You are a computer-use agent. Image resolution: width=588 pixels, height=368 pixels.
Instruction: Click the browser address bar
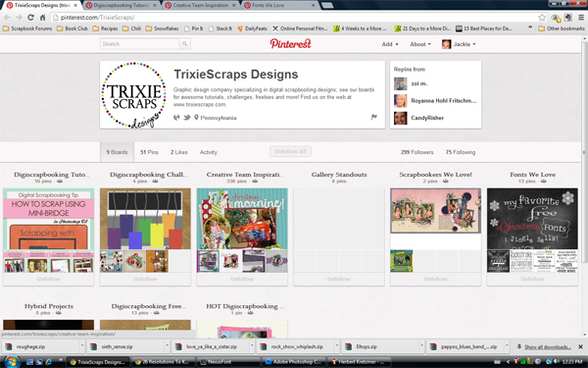tap(294, 18)
